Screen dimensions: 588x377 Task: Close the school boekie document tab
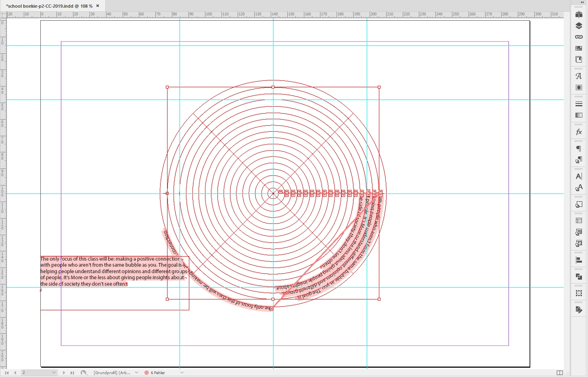pyautogui.click(x=98, y=6)
